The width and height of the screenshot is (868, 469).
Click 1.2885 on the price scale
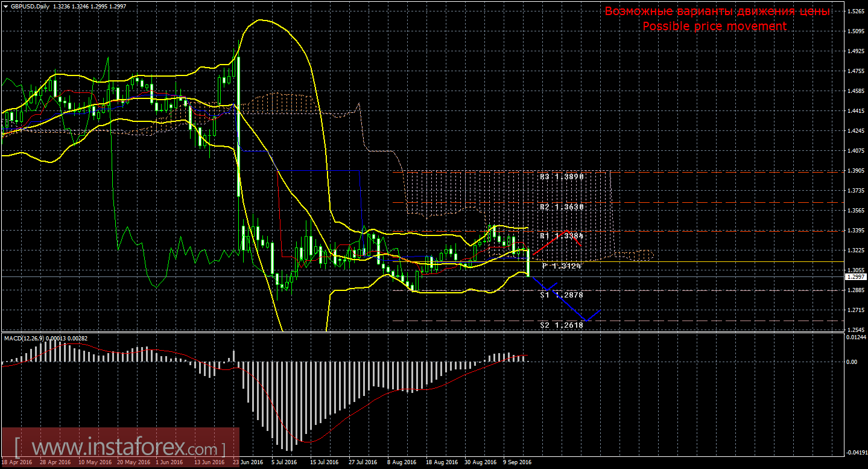click(x=855, y=290)
